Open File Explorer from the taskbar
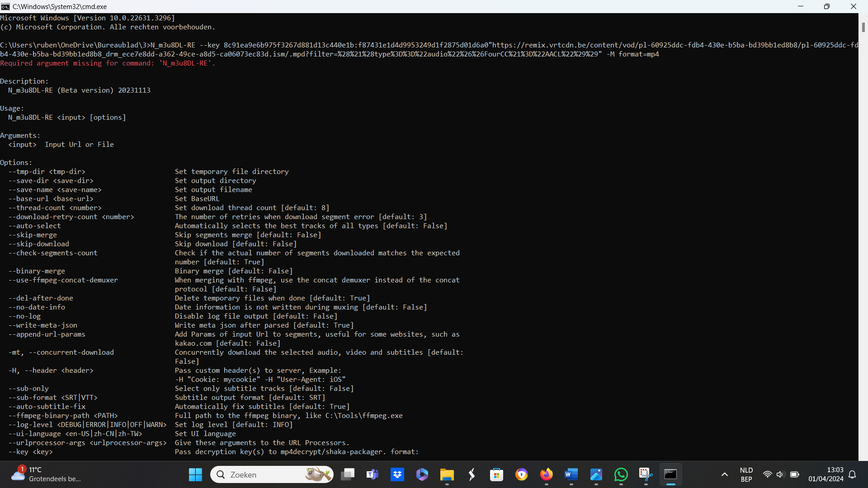This screenshot has height=488, width=868. click(447, 474)
